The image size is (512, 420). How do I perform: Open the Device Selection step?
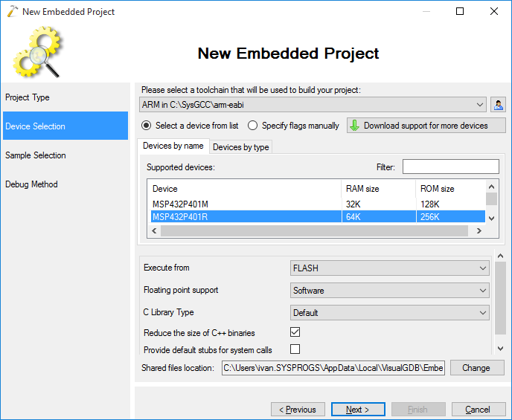click(x=65, y=126)
